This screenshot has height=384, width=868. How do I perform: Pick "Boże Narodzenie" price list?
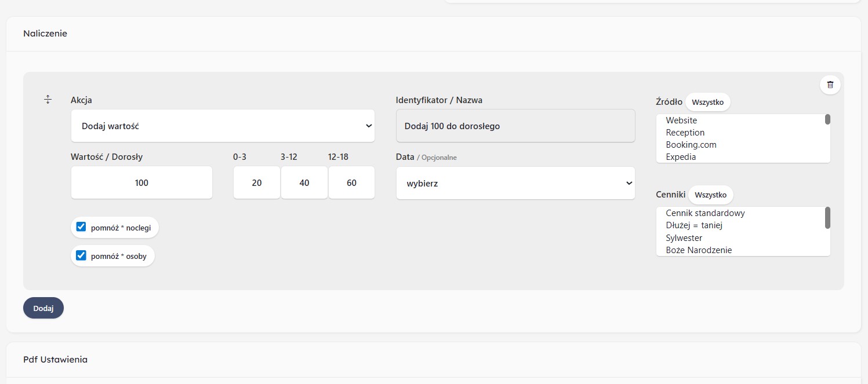coord(699,250)
